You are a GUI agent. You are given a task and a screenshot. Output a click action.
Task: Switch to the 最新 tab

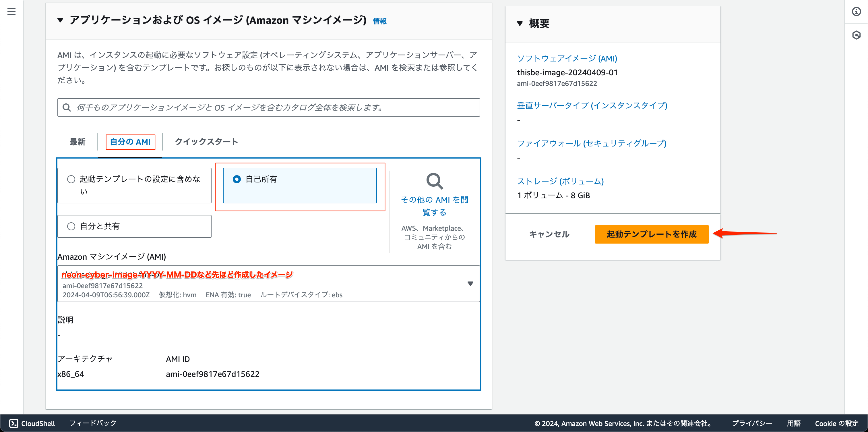point(77,142)
